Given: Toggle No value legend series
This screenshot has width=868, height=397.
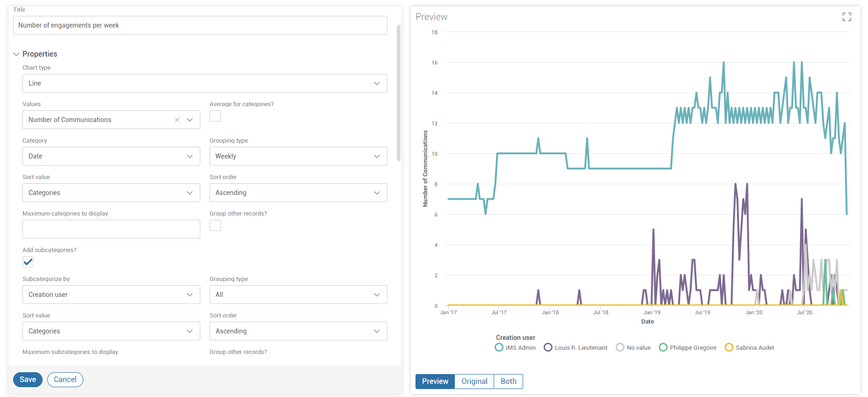Looking at the screenshot, I should point(634,347).
